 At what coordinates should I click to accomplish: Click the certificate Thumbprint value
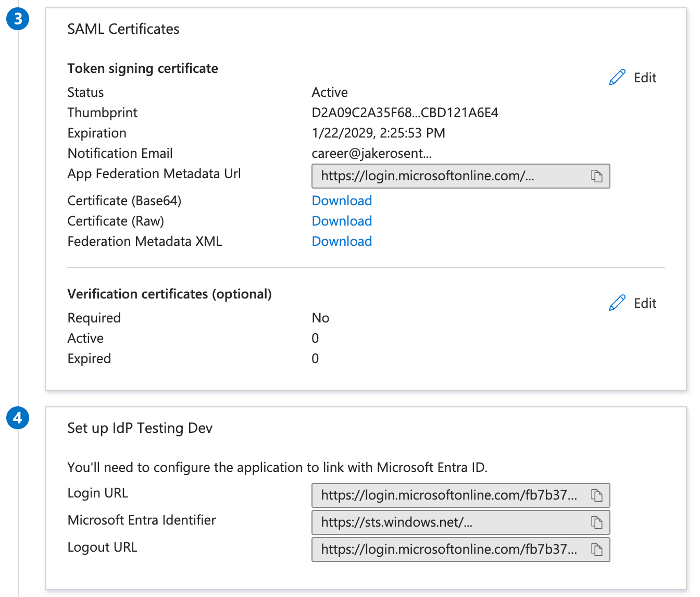click(x=405, y=113)
